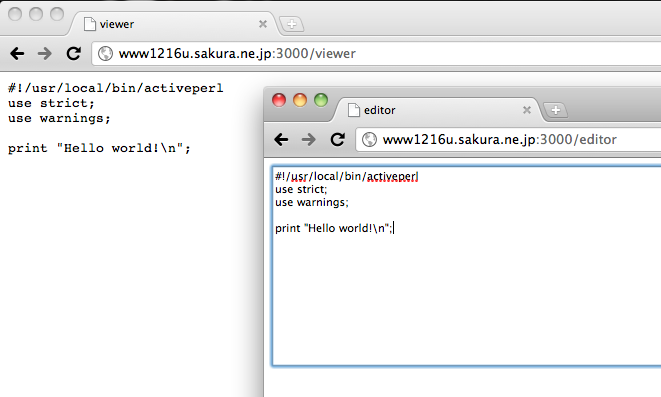Open a new tab in editor window
Screen dimensions: 661x397
(556, 110)
